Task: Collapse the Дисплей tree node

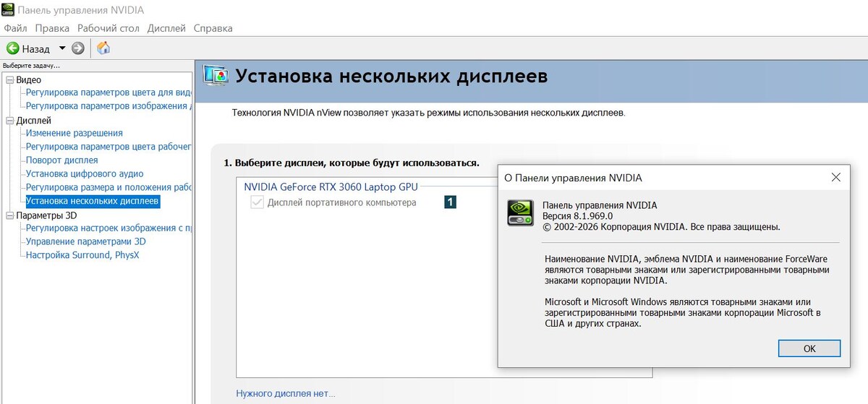Action: (x=10, y=121)
